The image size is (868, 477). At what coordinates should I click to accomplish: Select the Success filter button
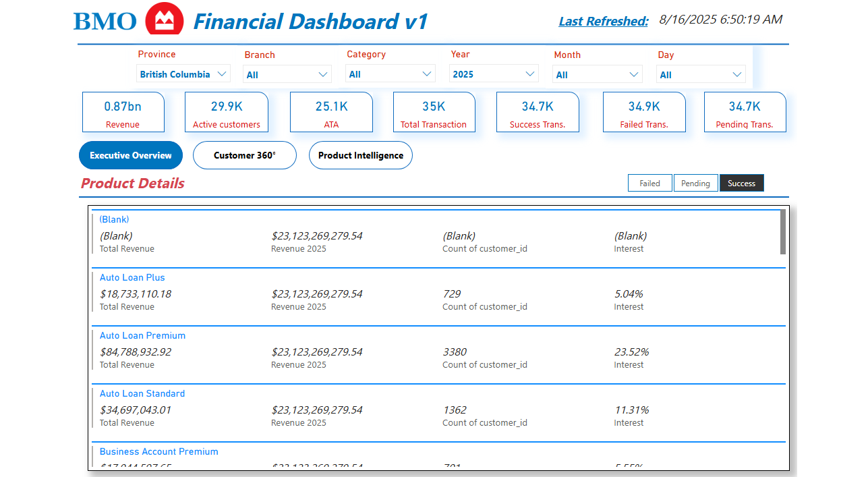741,183
